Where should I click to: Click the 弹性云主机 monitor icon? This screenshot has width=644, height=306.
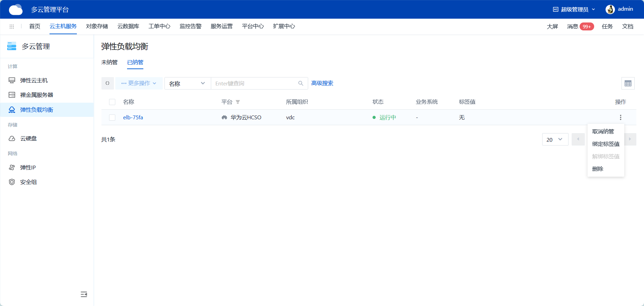[12, 80]
